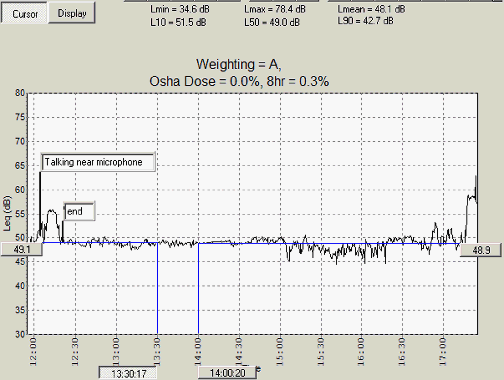Image resolution: width=504 pixels, height=380 pixels.
Task: Click the 13:30:17 cursor time box
Action: (128, 373)
